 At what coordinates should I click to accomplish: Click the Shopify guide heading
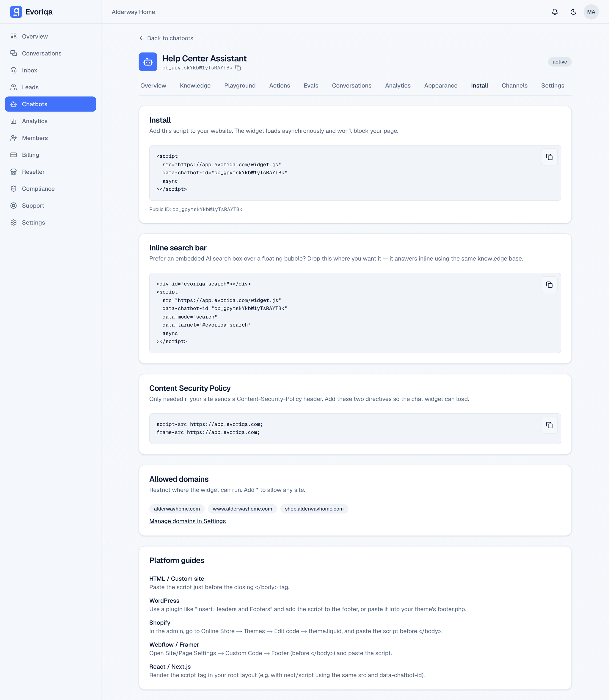tap(160, 623)
